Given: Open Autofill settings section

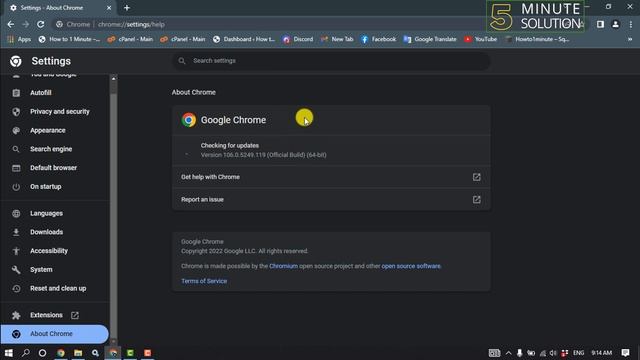Looking at the screenshot, I should 40,93.
